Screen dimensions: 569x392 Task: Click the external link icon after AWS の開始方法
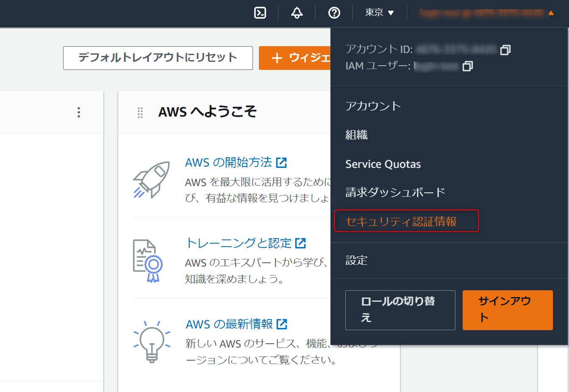[281, 162]
